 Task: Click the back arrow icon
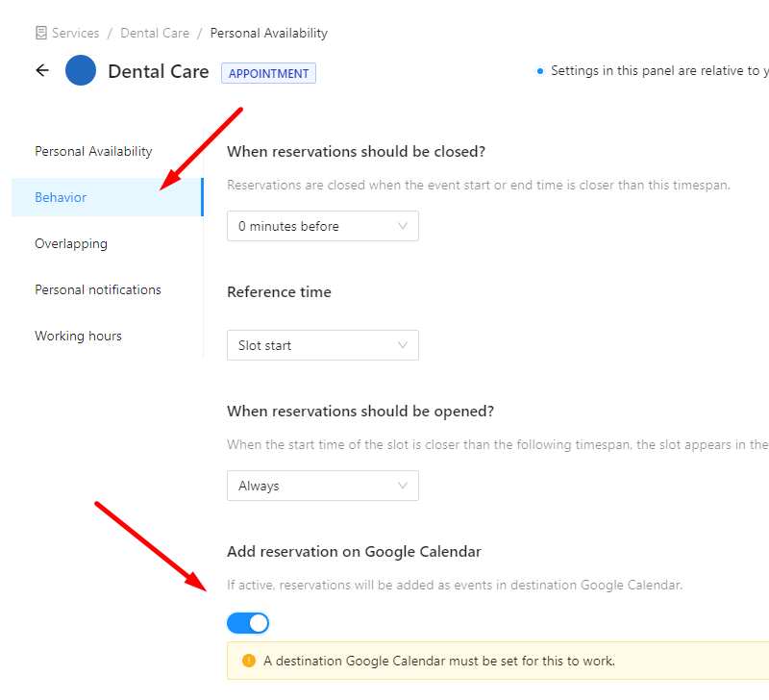pos(42,70)
